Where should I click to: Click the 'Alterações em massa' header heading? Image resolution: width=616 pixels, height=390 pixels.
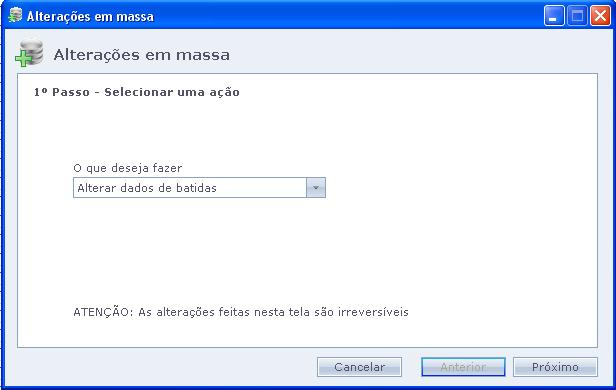coord(141,55)
